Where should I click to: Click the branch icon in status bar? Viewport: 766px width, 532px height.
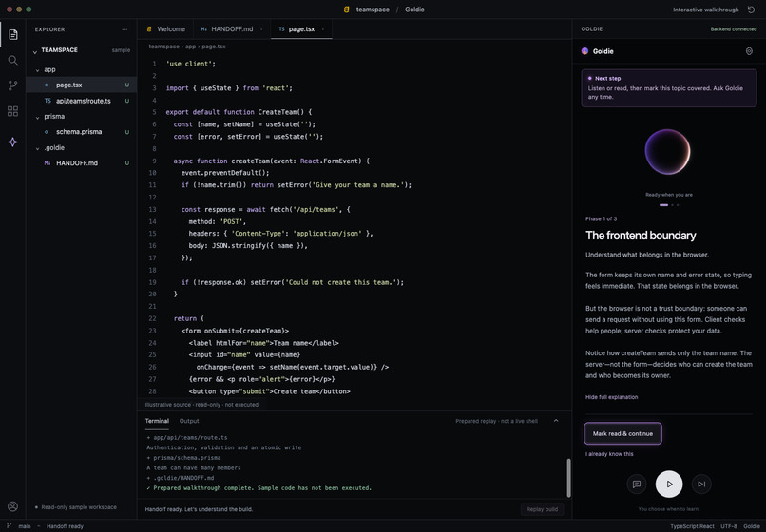click(x=10, y=526)
